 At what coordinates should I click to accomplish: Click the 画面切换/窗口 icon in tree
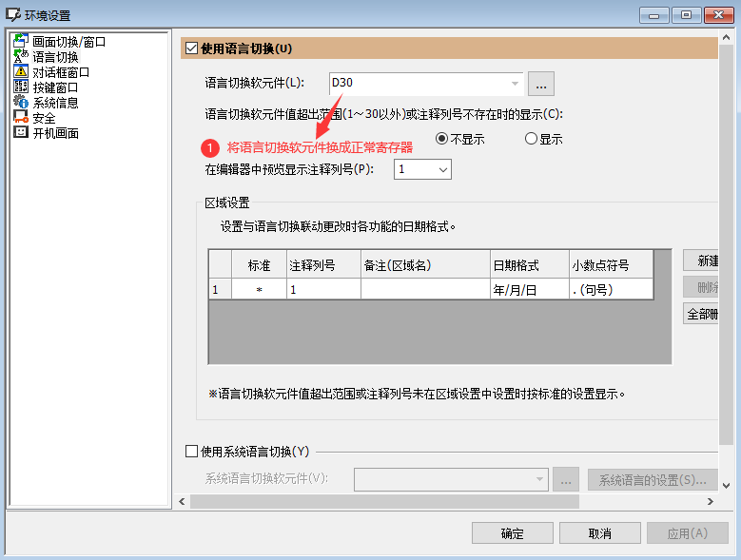point(21,42)
